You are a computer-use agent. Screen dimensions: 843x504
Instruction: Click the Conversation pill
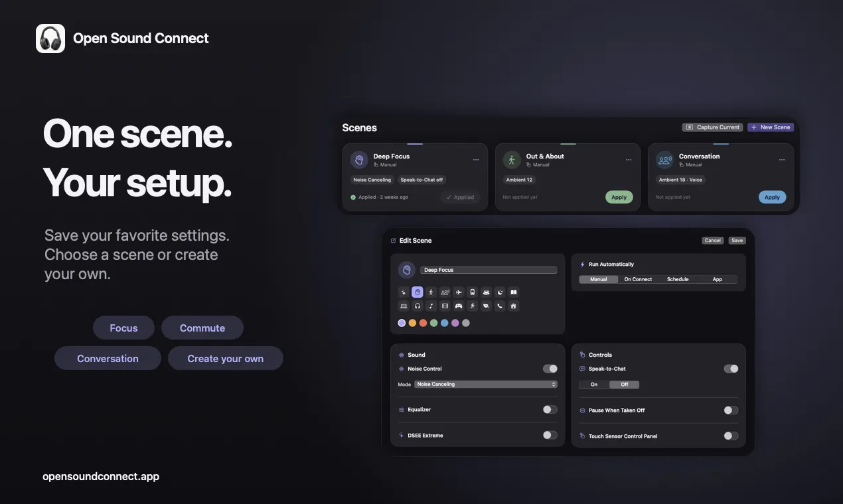pos(108,358)
